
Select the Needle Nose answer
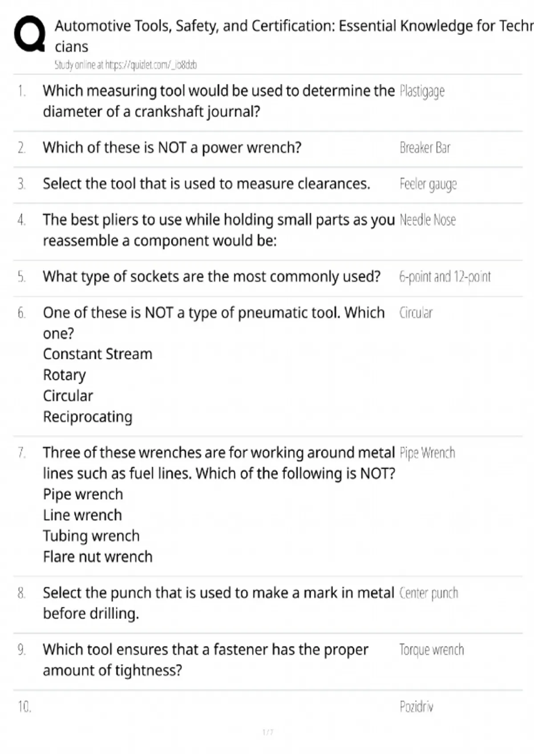[x=428, y=220]
